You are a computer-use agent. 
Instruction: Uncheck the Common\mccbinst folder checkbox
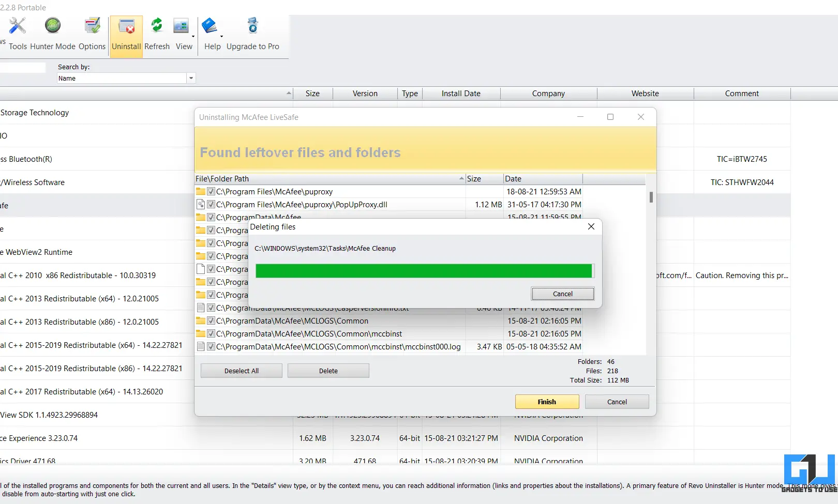[211, 334]
